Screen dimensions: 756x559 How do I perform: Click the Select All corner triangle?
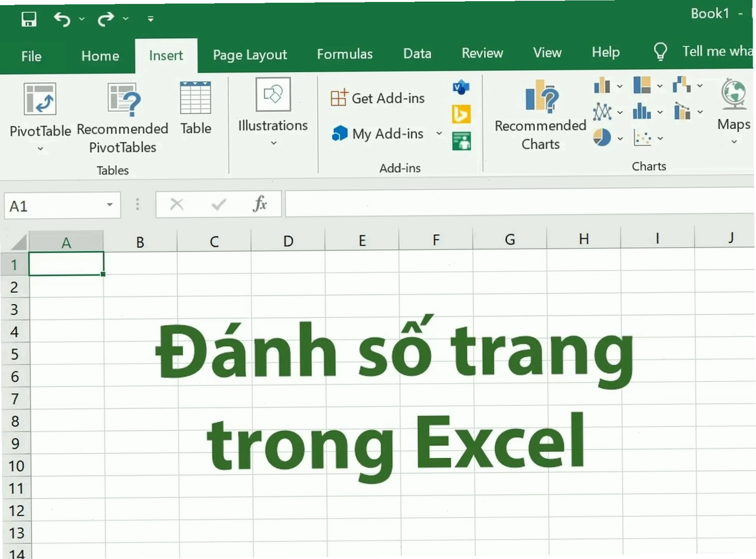[x=18, y=242]
